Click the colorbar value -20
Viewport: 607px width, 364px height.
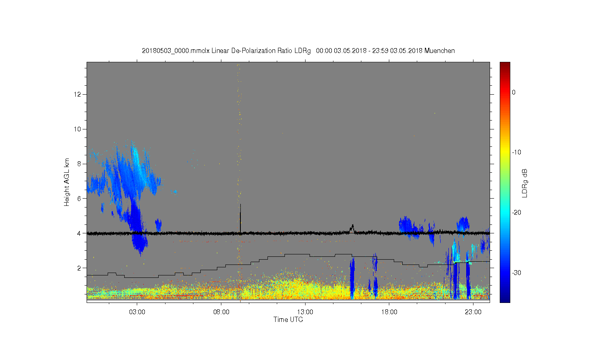516,213
